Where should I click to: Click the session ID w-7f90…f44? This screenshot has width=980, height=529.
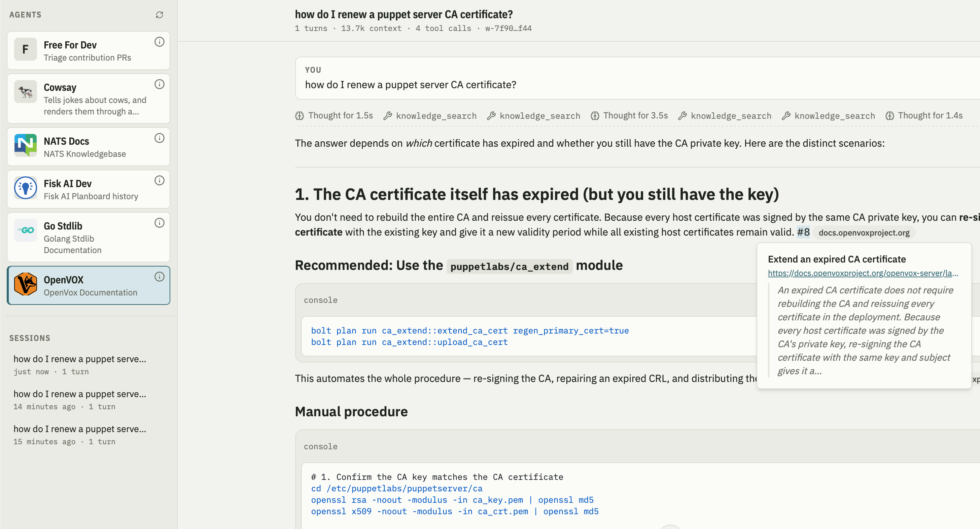(x=508, y=29)
